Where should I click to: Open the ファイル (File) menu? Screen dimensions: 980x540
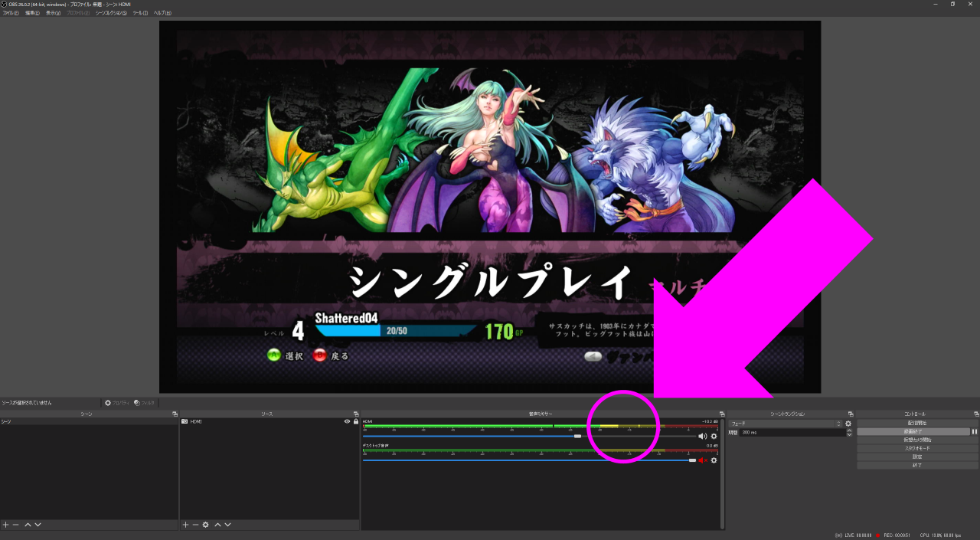[x=10, y=13]
